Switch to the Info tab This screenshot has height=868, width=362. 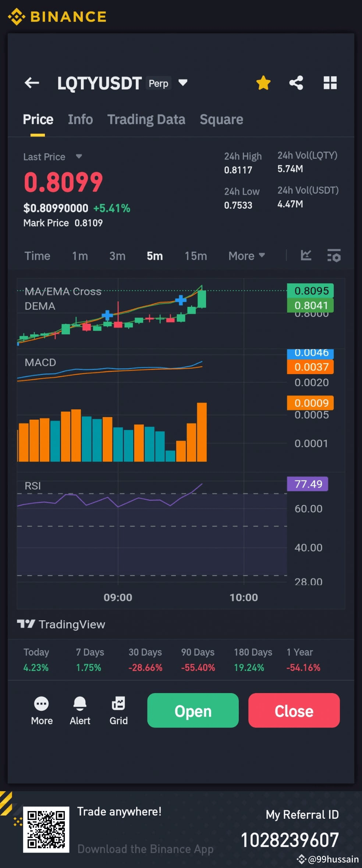tap(80, 119)
